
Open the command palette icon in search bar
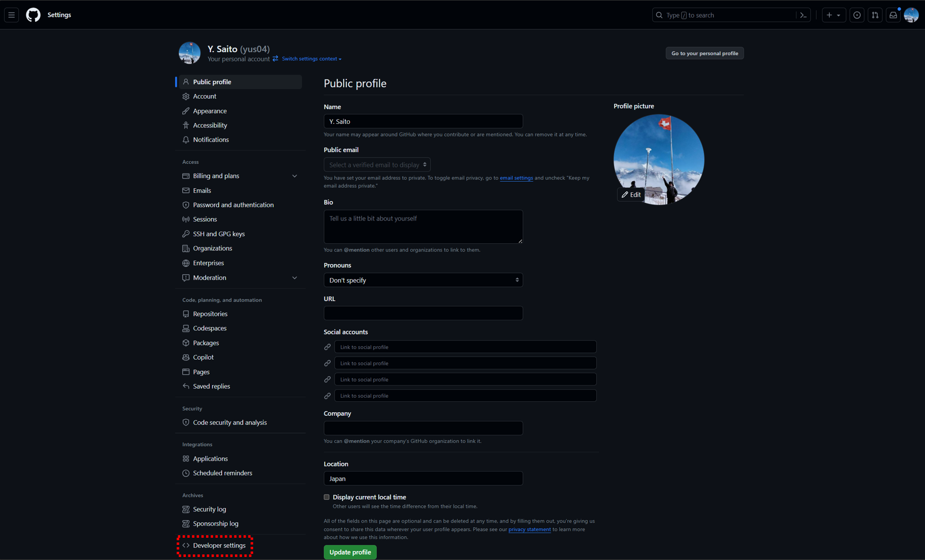(x=803, y=15)
